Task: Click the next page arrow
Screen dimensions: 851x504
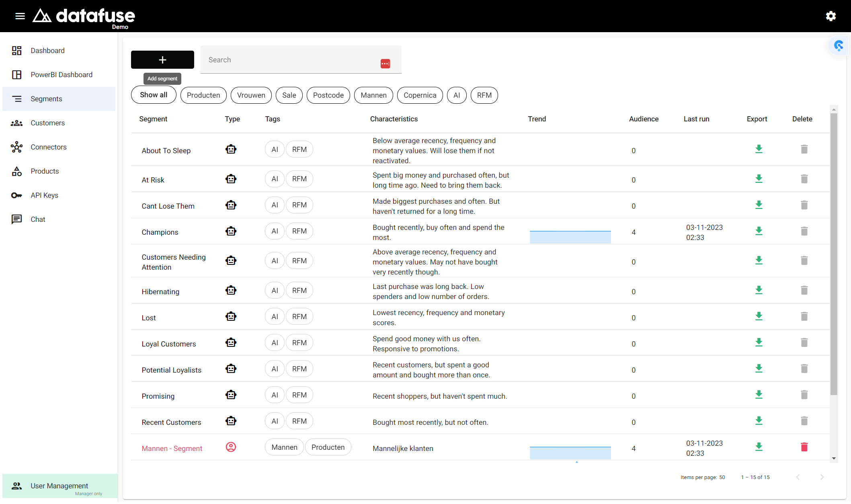Action: (822, 477)
